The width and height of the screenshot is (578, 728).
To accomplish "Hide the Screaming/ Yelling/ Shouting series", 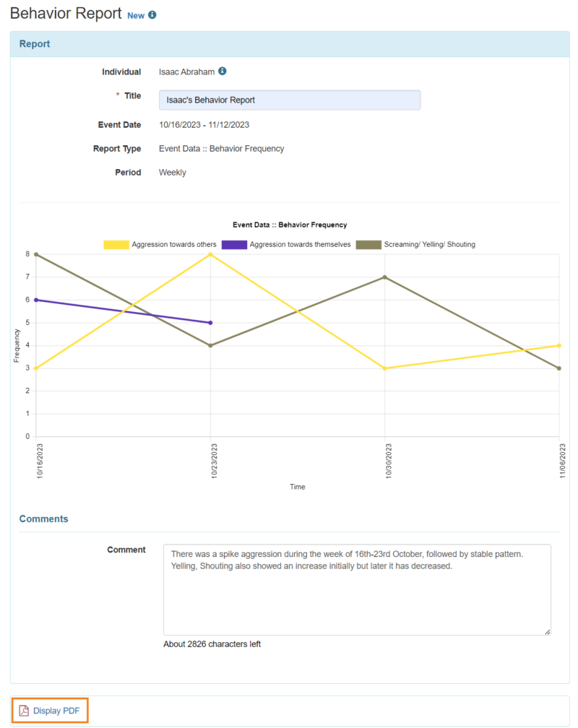I will [430, 244].
